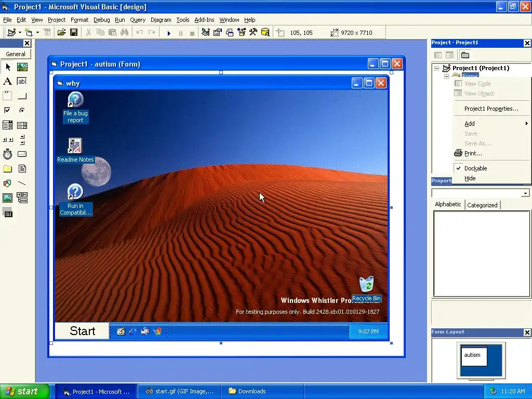Open the Project menu

tap(56, 20)
